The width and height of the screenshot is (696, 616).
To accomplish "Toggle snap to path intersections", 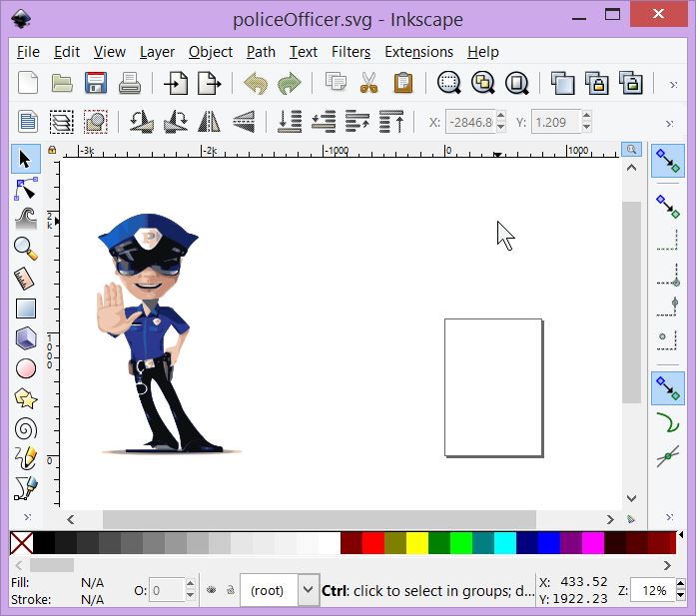I will (668, 456).
